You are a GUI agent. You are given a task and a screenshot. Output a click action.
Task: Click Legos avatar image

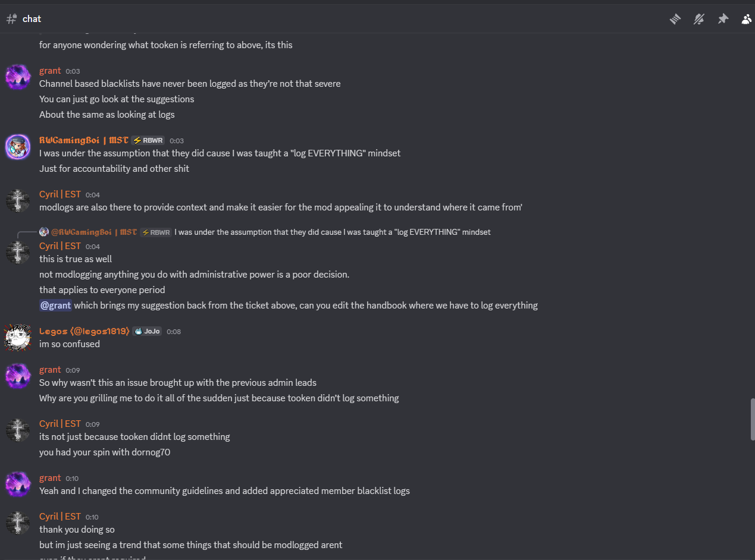(18, 338)
